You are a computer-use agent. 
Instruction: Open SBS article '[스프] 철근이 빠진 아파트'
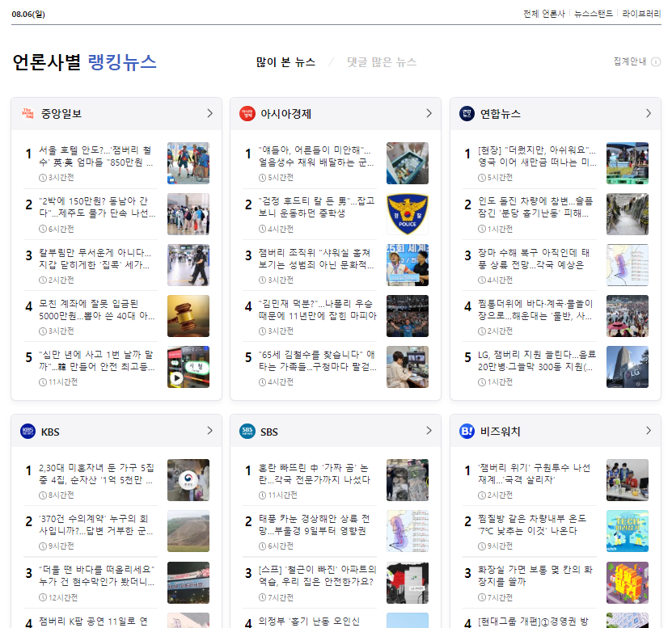318,575
